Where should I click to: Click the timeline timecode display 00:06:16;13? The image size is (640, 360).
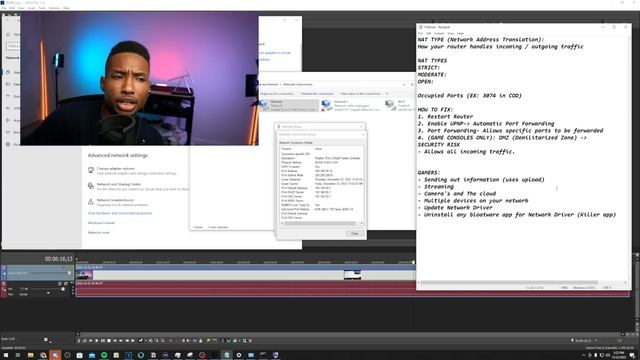pyautogui.click(x=58, y=259)
